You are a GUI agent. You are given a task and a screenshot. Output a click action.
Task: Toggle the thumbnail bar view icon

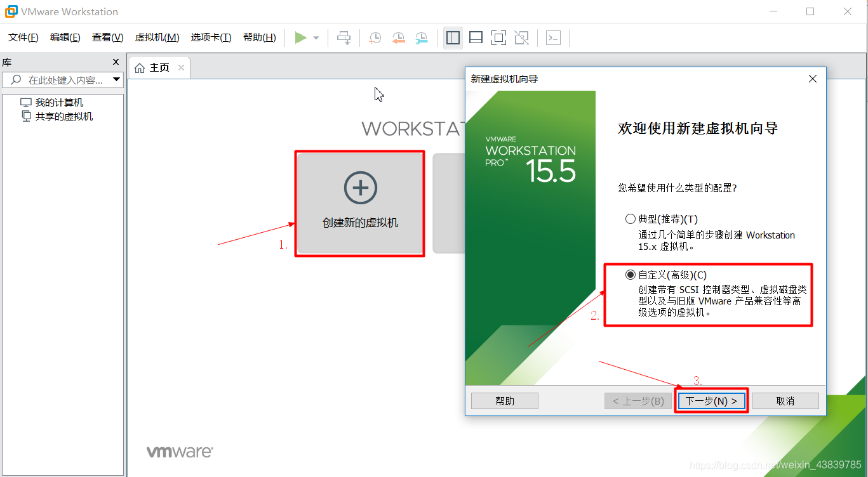pos(476,38)
